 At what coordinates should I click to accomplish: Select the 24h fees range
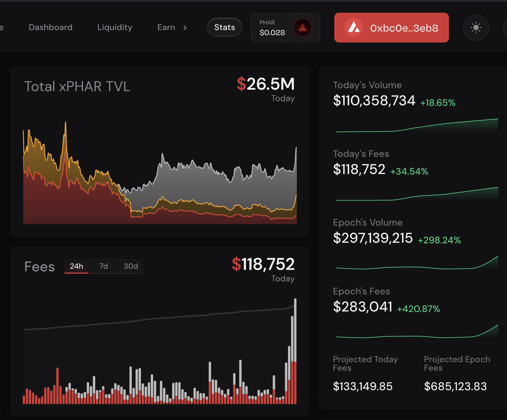coord(76,266)
